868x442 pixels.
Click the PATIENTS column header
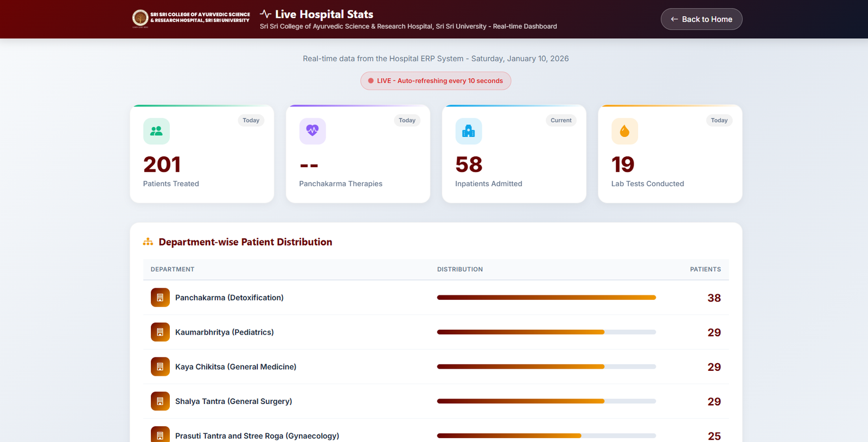tap(705, 269)
